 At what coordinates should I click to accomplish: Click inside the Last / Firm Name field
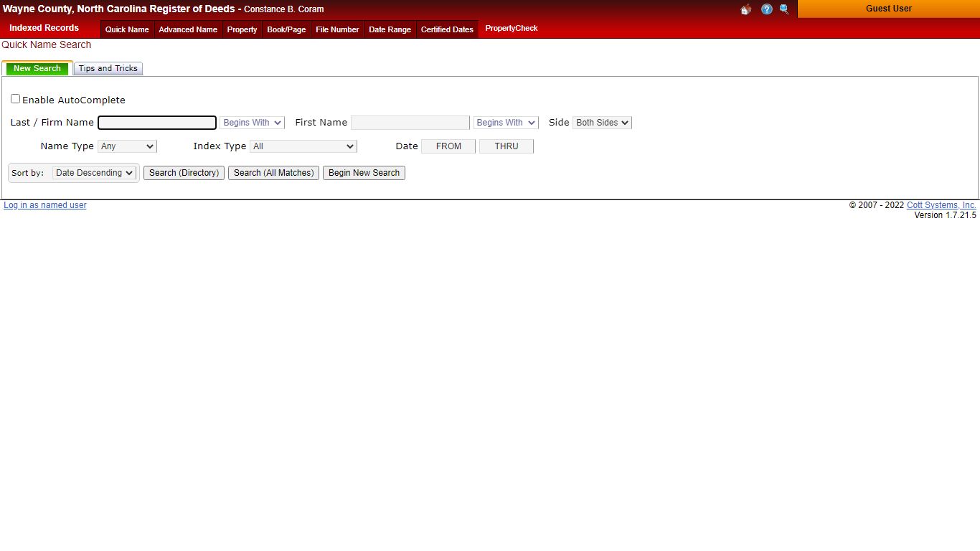click(x=156, y=123)
